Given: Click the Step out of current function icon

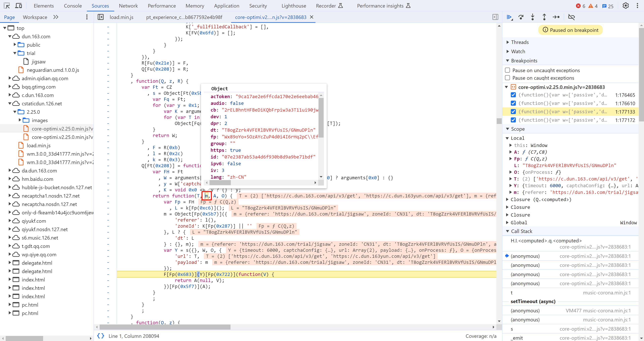Looking at the screenshot, I should point(544,17).
